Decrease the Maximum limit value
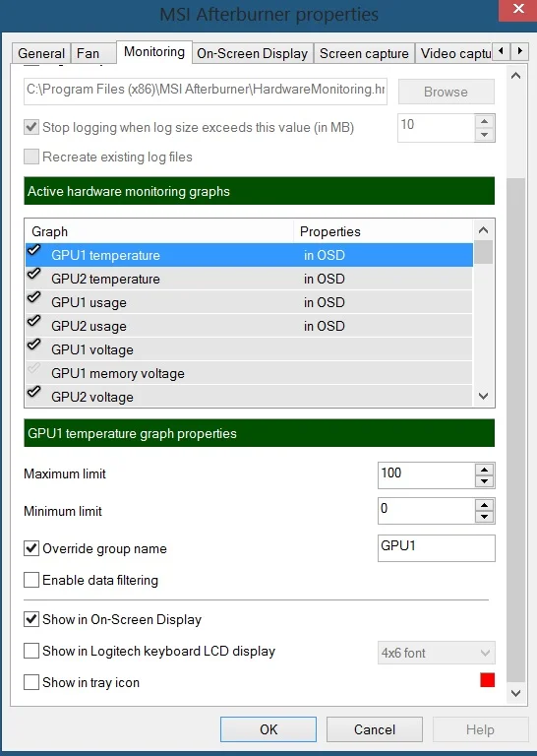Viewport: 537px width, 756px height. (x=485, y=481)
